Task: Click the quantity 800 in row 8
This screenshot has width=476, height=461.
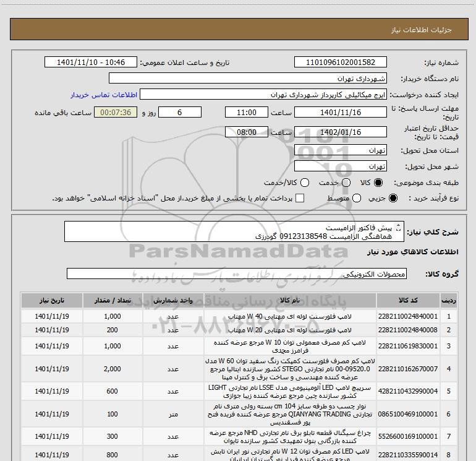Action: 113,455
